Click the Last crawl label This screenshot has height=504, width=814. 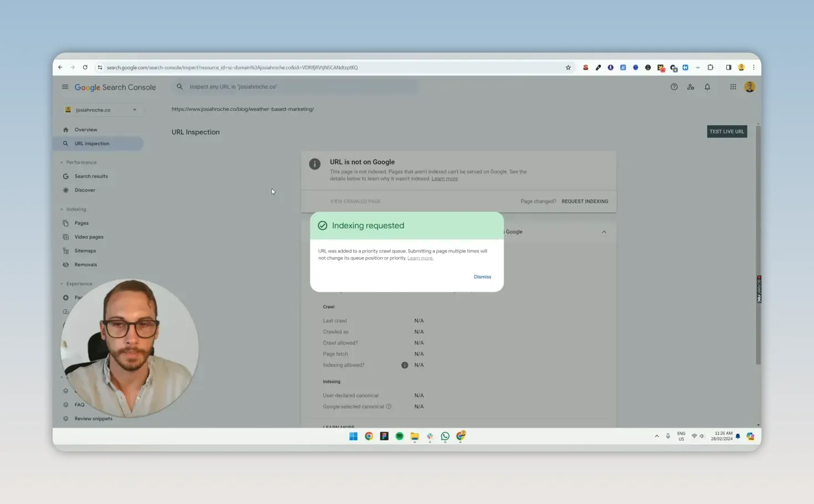334,321
